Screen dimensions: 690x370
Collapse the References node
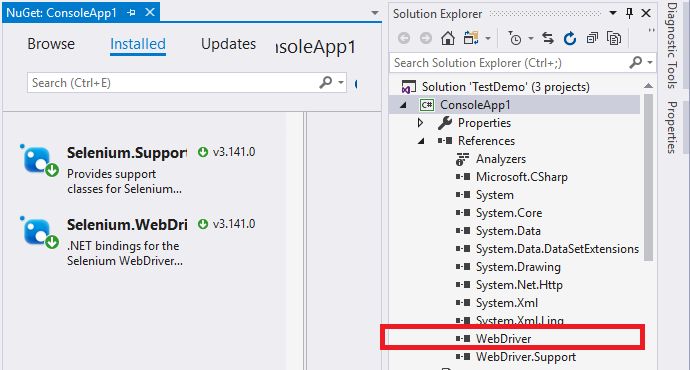(x=421, y=141)
